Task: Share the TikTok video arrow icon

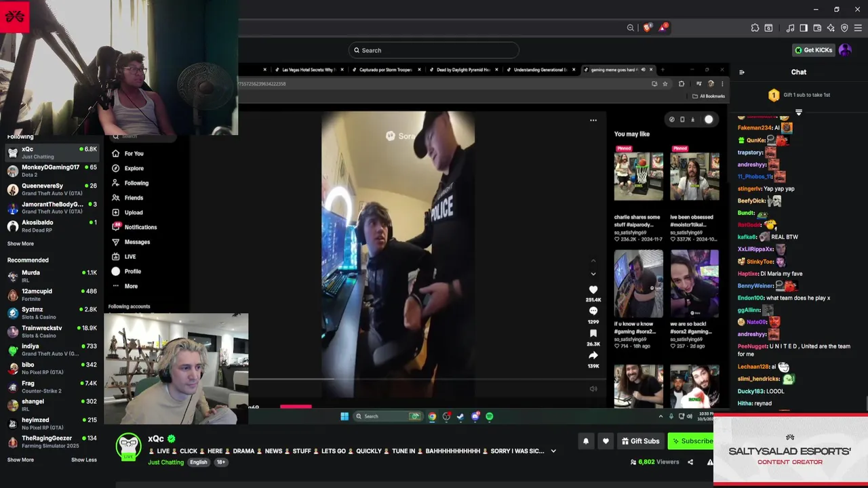Action: pyautogui.click(x=593, y=355)
